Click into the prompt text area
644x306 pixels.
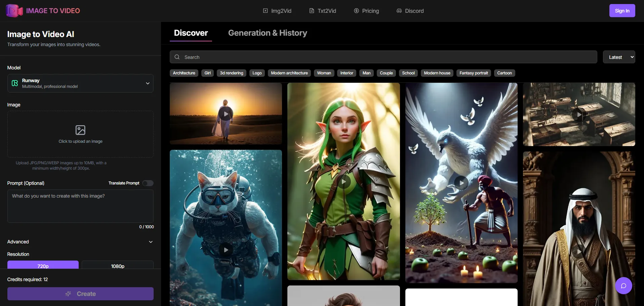(x=80, y=206)
